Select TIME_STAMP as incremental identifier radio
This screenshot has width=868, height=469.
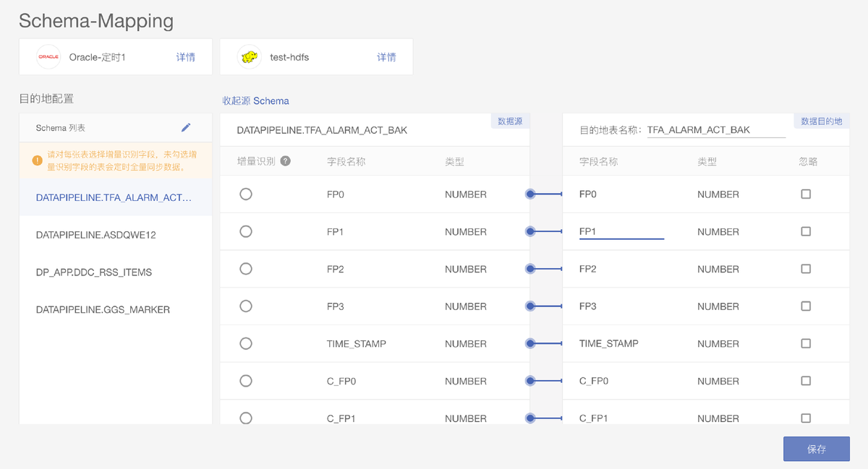[x=246, y=343]
